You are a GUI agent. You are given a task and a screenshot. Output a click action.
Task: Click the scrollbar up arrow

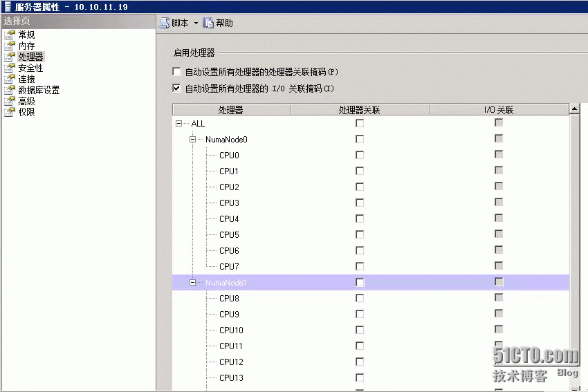[574, 109]
